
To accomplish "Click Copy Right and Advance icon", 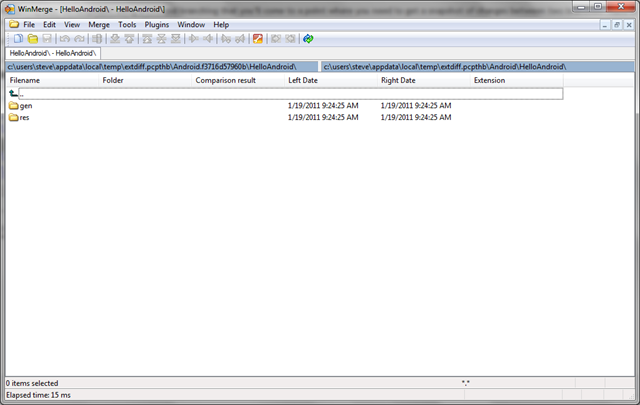I will click(x=226, y=39).
